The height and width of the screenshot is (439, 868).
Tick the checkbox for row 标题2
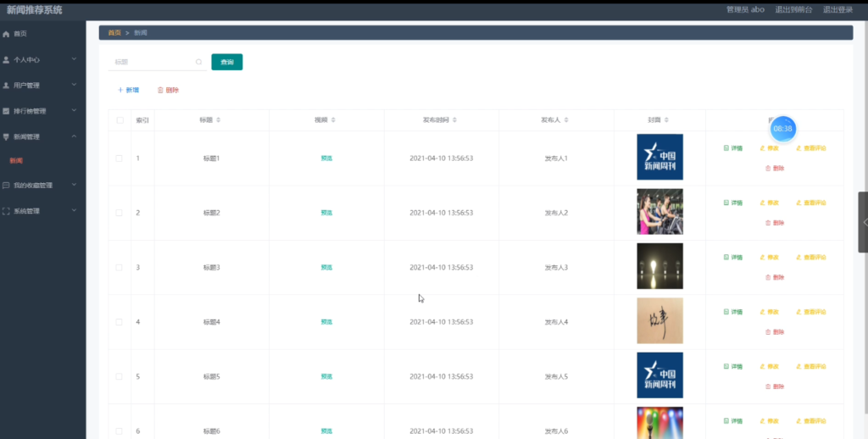(x=119, y=213)
